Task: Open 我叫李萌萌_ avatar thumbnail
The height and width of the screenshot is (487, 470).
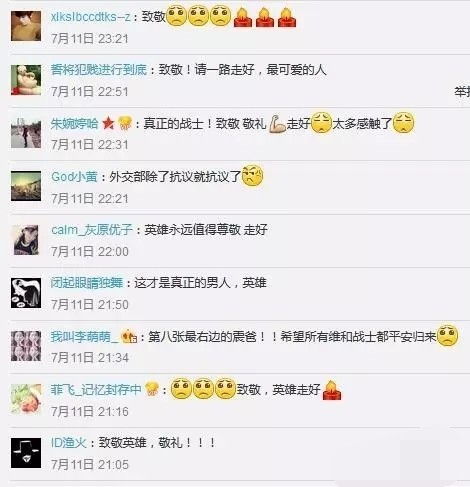Action: 26,346
